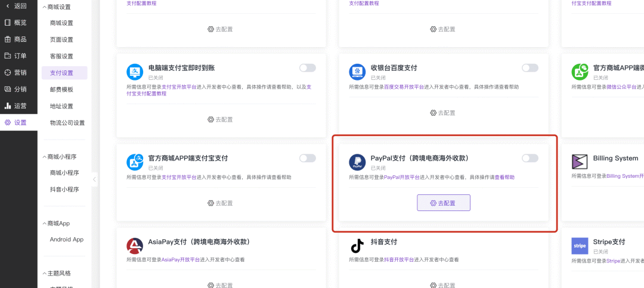The image size is (644, 288).
Task: Open the Stripe link in Stripe支付 description
Action: click(614, 261)
